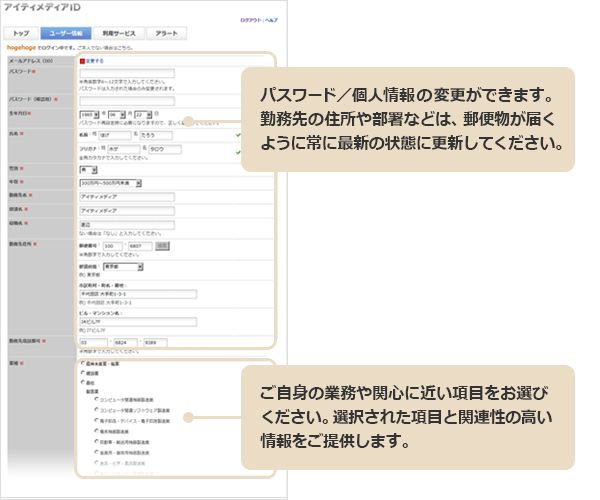Open the ヘルプ link
The width and height of the screenshot is (600, 500).
[x=271, y=20]
